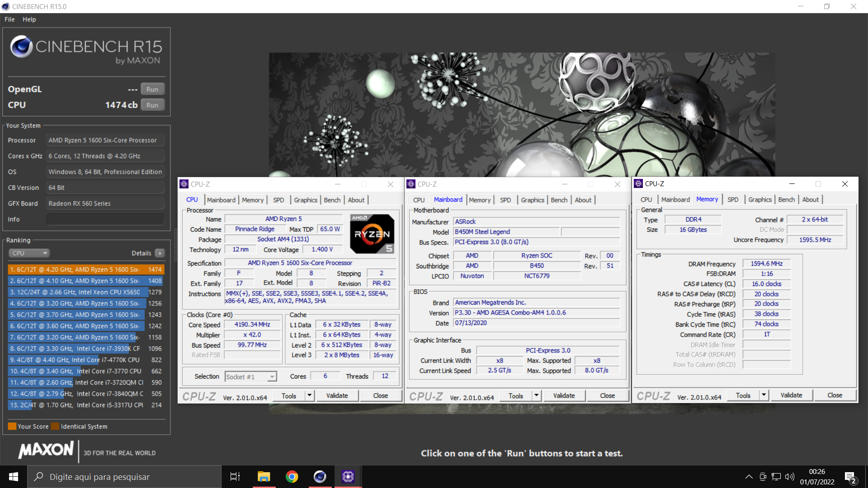Viewport: 868px width, 488px height.
Task: Click the Windows search box
Action: point(124,477)
